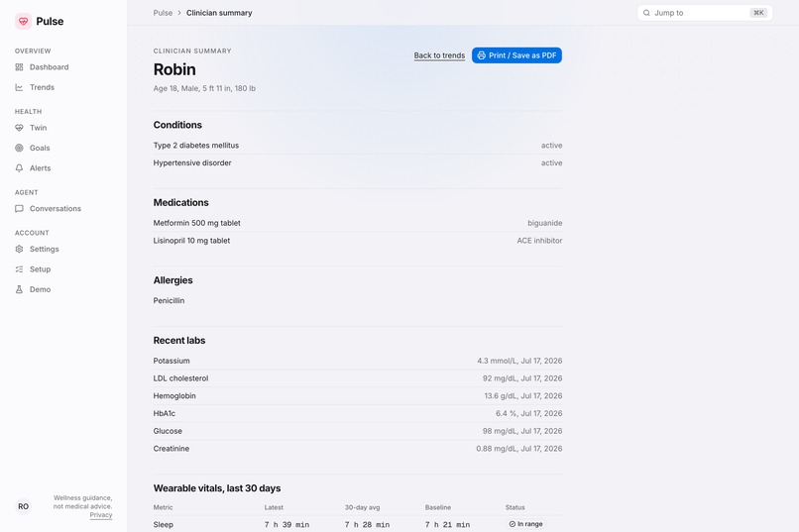Click the Setup checklist icon
This screenshot has height=532, width=799.
[x=20, y=269]
